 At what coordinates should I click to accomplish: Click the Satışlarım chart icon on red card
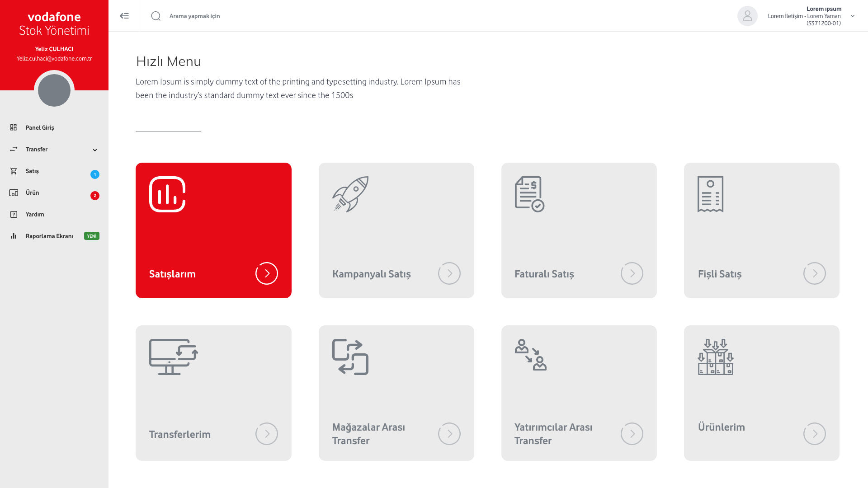[x=167, y=194]
